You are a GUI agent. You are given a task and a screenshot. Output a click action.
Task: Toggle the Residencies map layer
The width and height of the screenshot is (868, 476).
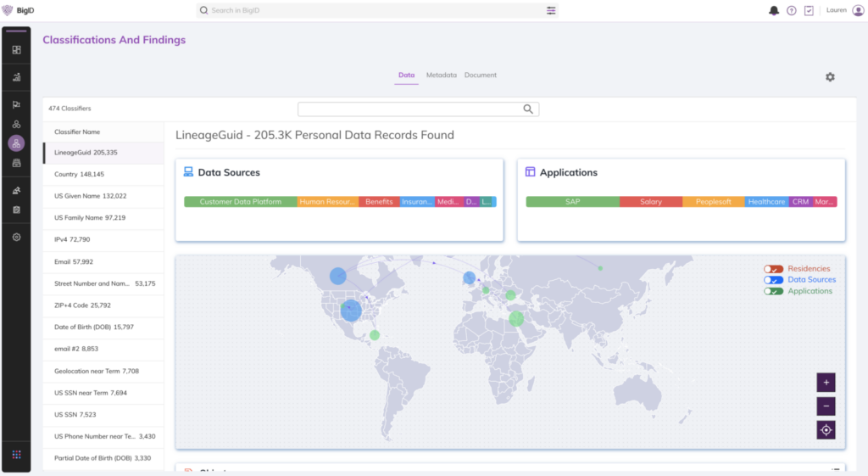(x=772, y=269)
